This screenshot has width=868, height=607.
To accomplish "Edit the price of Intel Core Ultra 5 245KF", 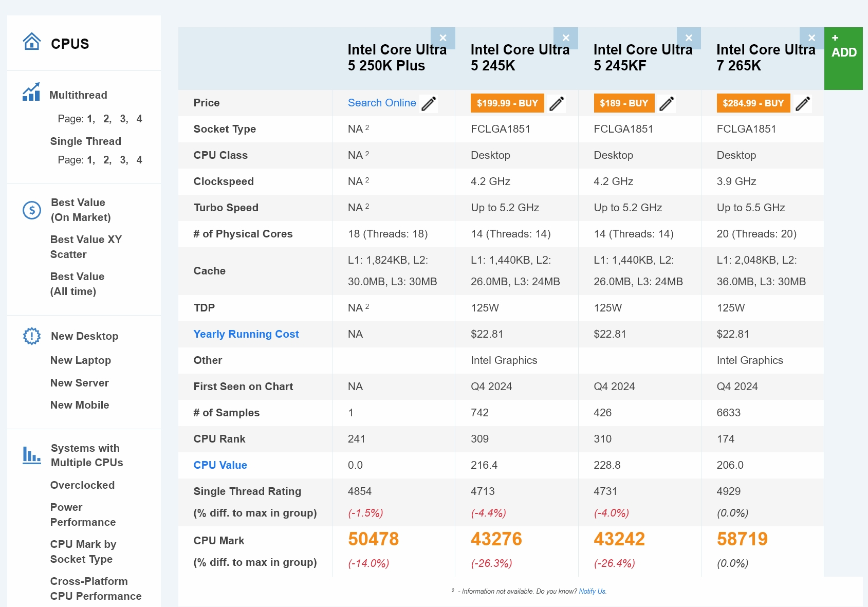I will (667, 103).
